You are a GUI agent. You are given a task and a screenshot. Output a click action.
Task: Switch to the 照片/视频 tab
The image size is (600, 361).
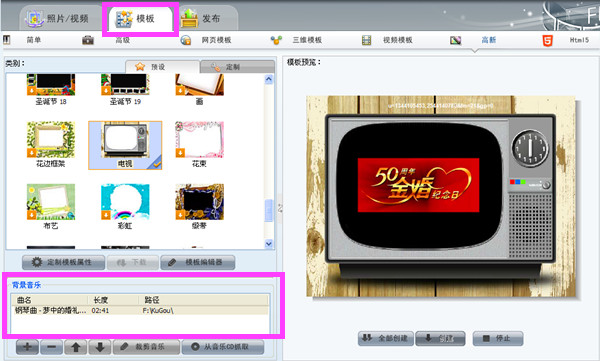[57, 18]
